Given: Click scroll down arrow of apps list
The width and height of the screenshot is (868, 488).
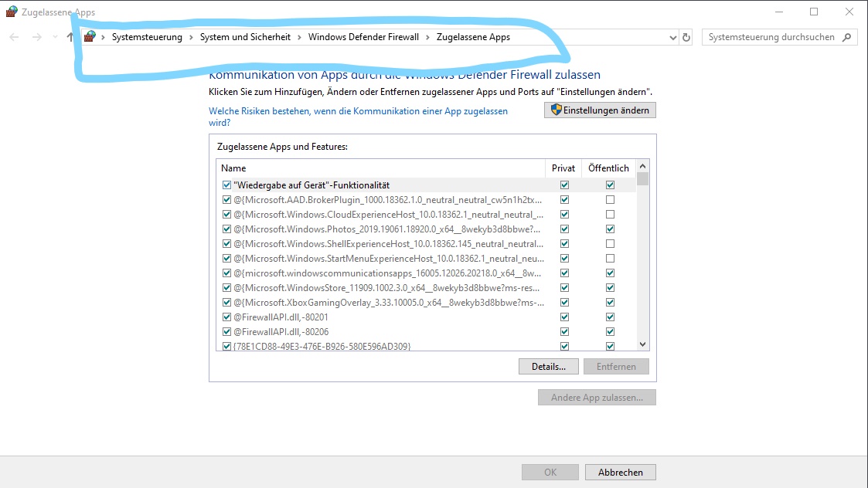Looking at the screenshot, I should (642, 344).
